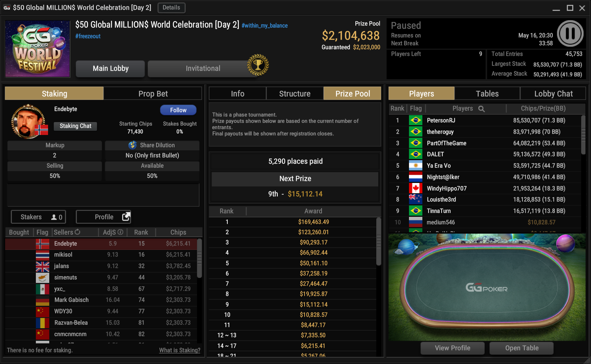
Task: Click the #within_my_balance hashtag link
Action: click(264, 26)
